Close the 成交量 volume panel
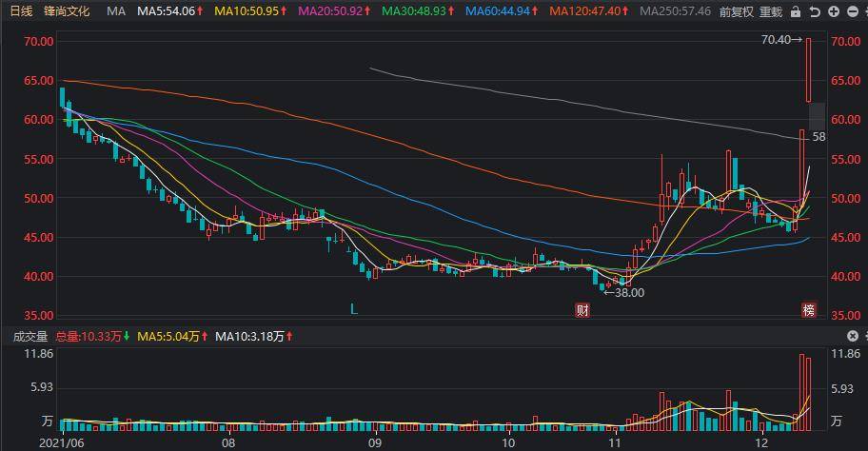The width and height of the screenshot is (868, 451). (853, 336)
